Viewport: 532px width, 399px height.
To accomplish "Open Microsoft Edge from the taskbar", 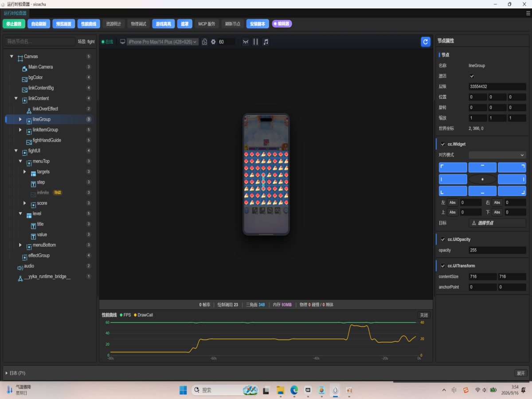I will point(293,390).
